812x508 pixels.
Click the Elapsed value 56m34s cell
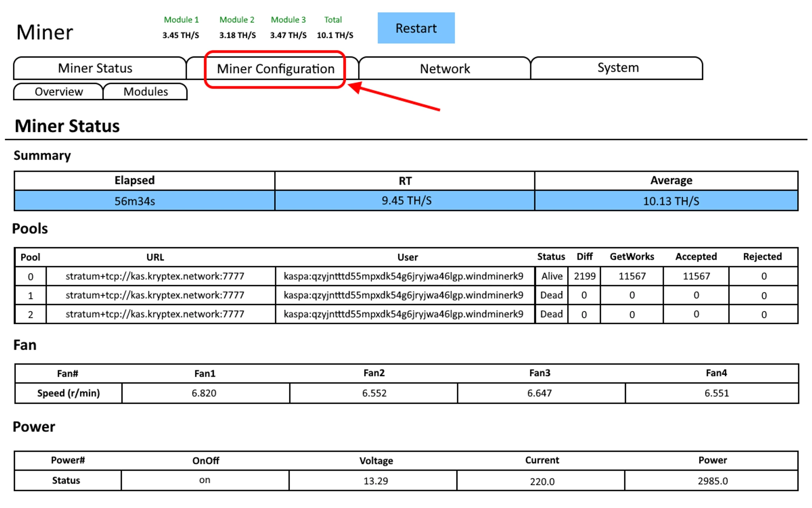(x=135, y=201)
